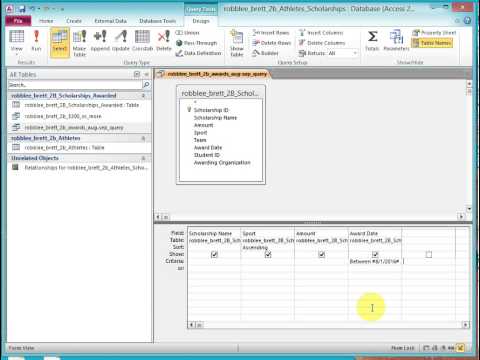Collapse the robblee_brett_2b_Athletes group
480x360 pixels.
tap(144, 138)
